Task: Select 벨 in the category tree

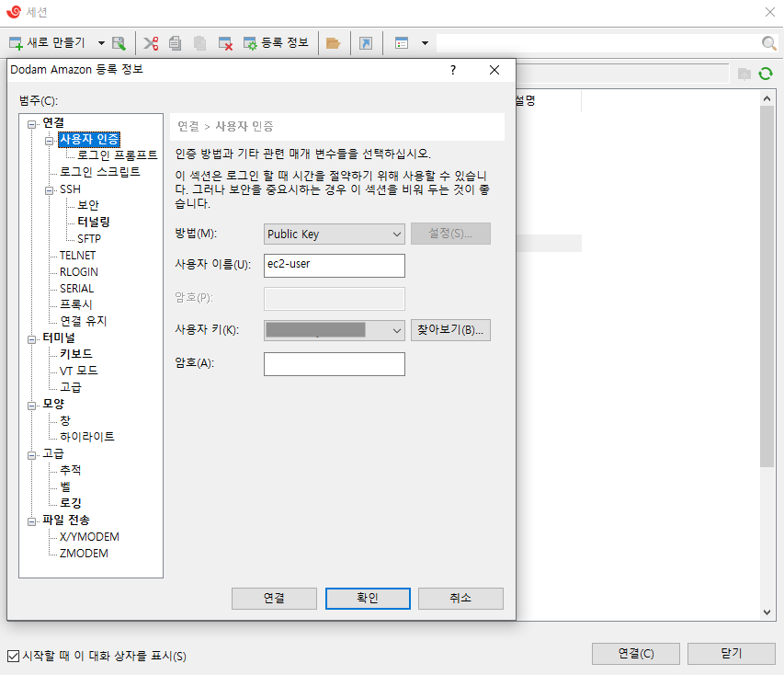Action: (x=65, y=486)
